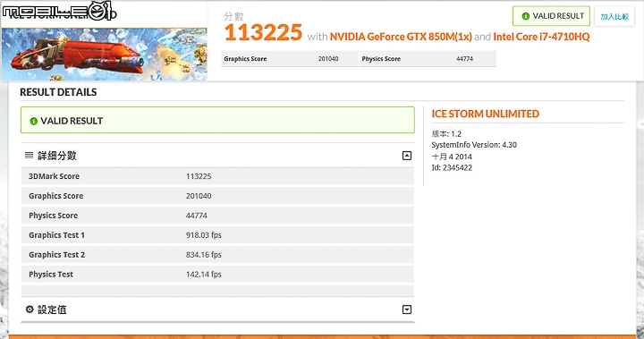
Task: Expand the 設定值 section arrow
Action: click(407, 309)
